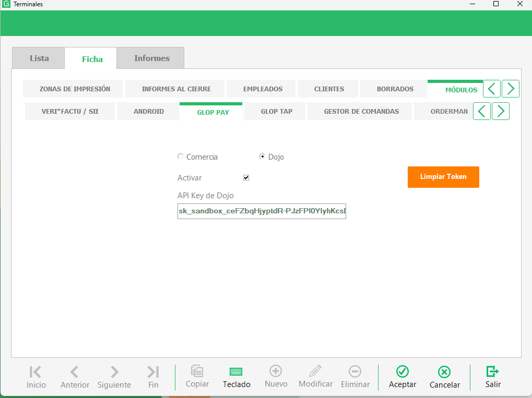Close the Terminales window
The height and width of the screenshot is (398, 532).
(x=519, y=4)
